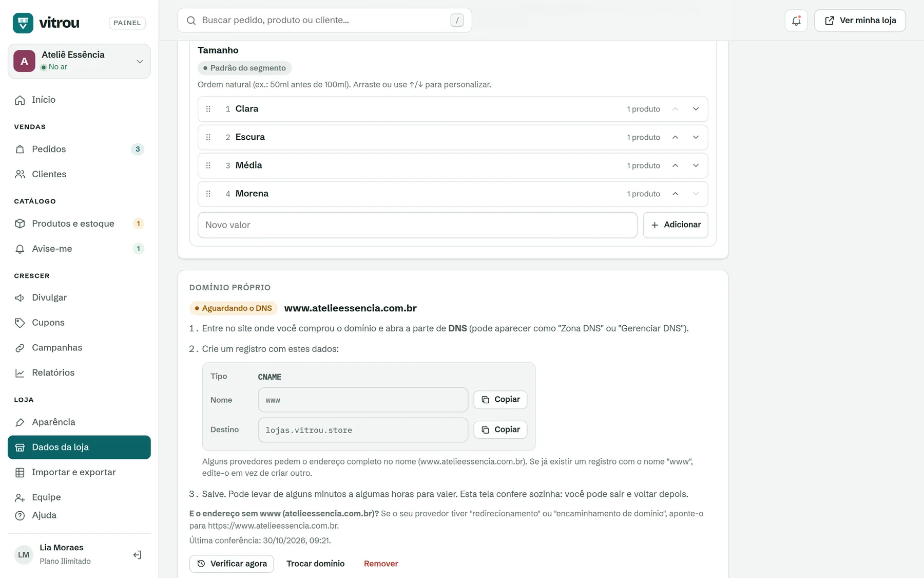Click the vitrou logo icon

23,23
